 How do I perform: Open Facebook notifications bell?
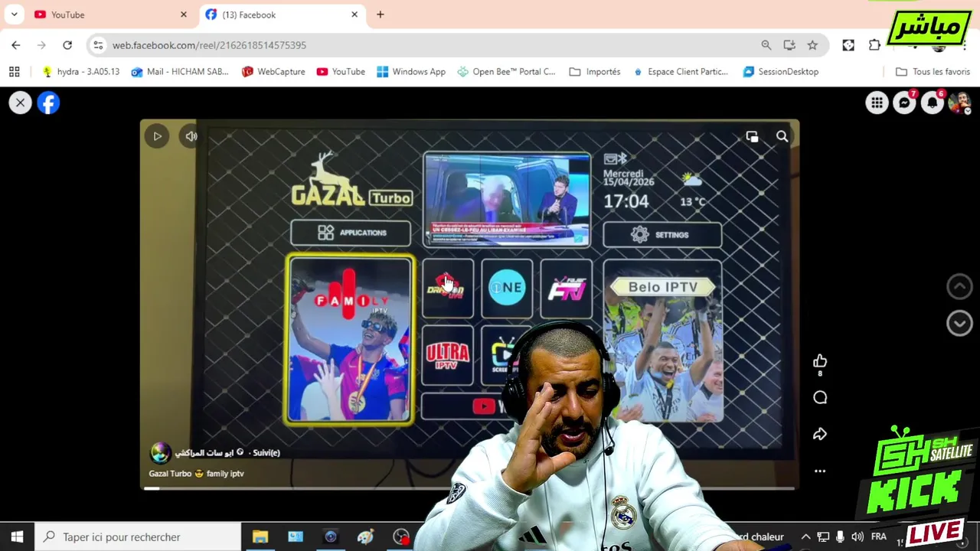click(x=932, y=103)
